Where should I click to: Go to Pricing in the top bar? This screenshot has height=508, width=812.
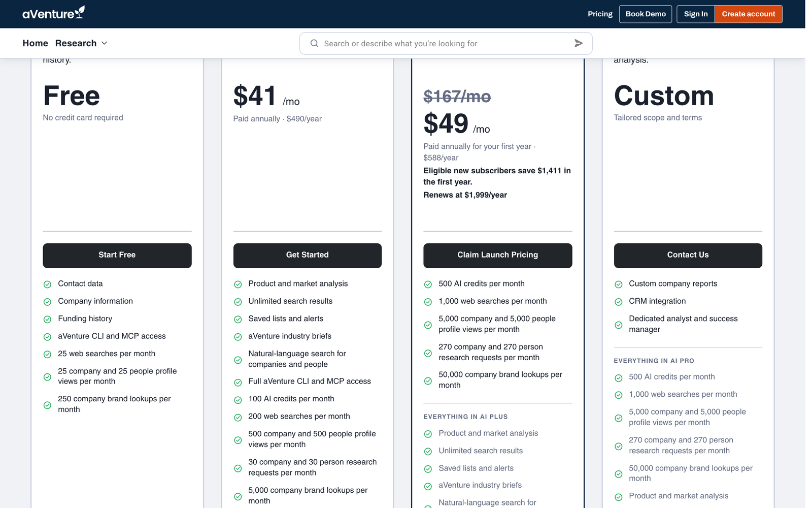tap(600, 14)
